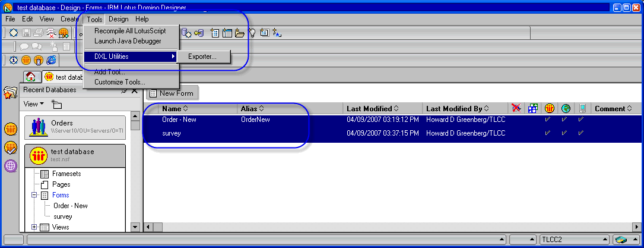Click the orange Notes mobile preview icon

(x=39, y=60)
